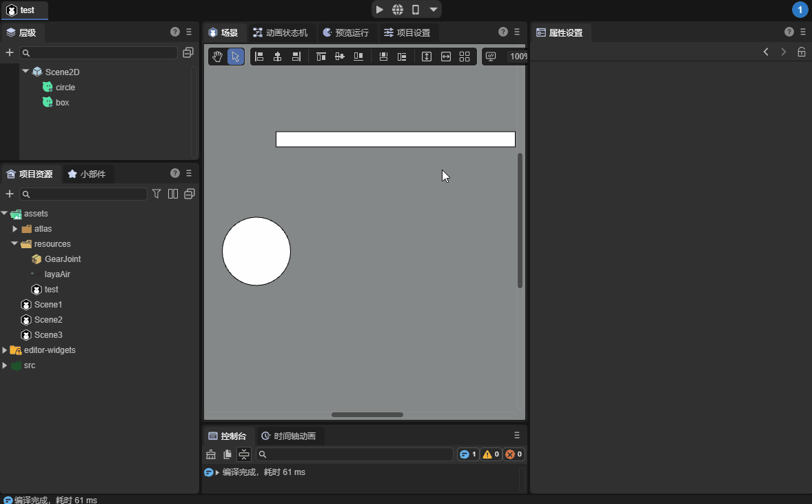
Task: Click the align left edges icon
Action: coord(259,57)
